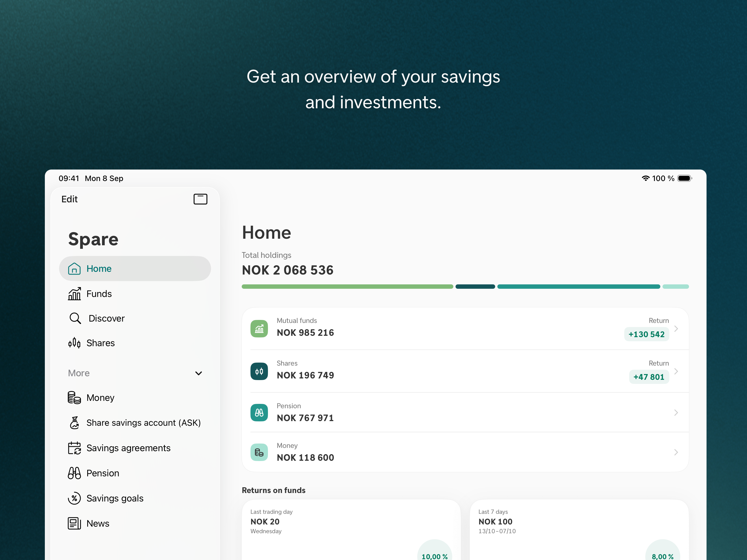Click the Money coins icon in sidebar
Screen dimensions: 747x560
74,398
